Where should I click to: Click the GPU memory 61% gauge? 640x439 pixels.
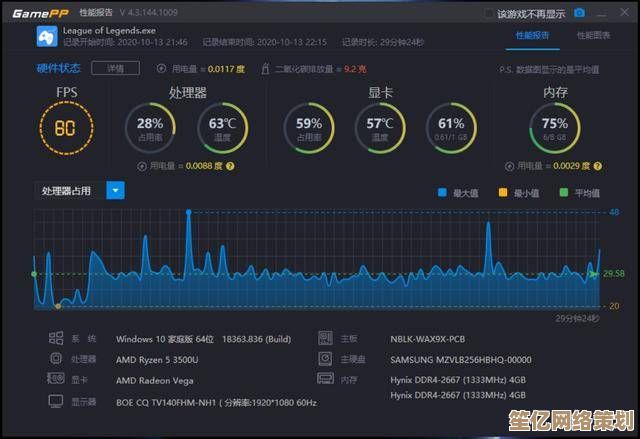point(451,128)
